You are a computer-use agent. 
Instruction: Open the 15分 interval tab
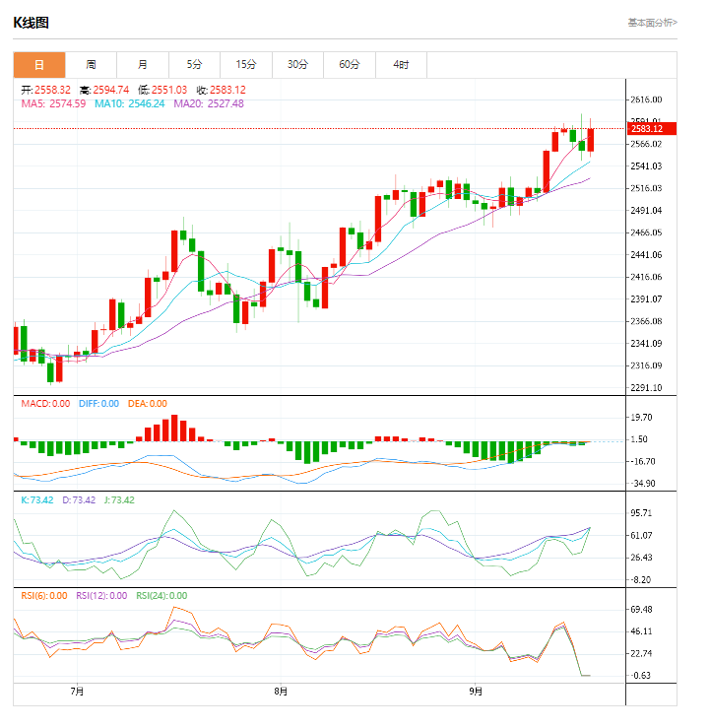pos(246,65)
